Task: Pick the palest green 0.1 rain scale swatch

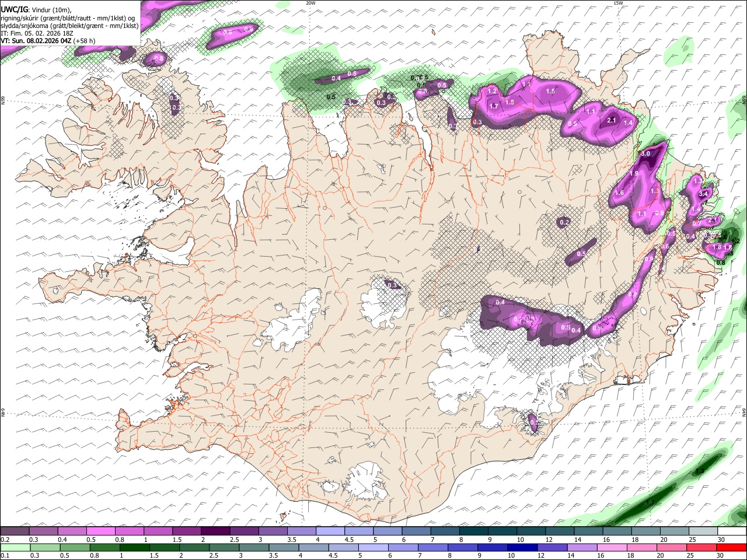Action: (x=15, y=547)
